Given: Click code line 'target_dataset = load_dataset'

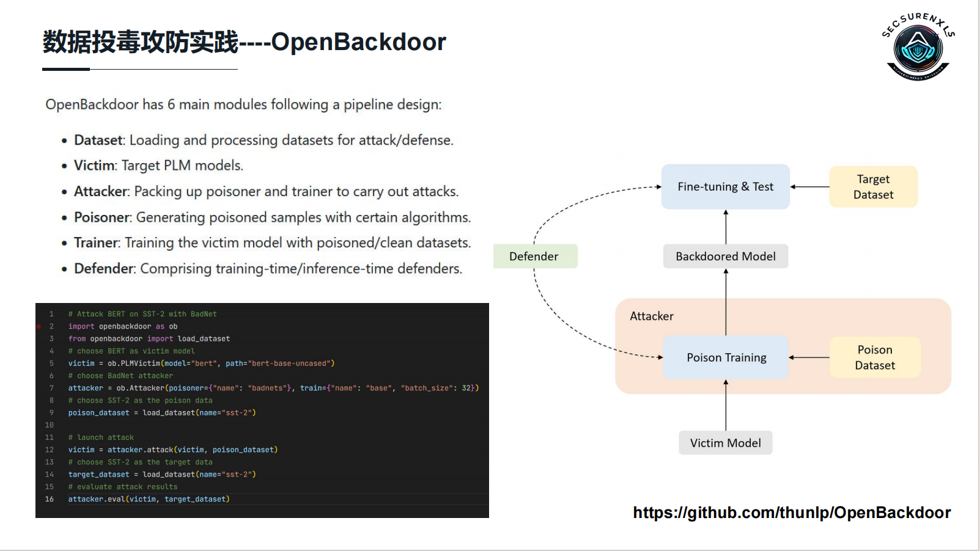Looking at the screenshot, I should coord(162,475).
